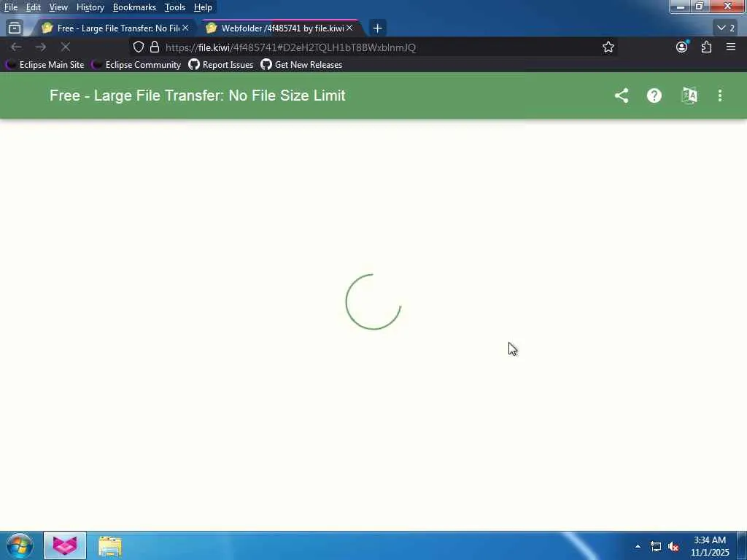Open the Firefox account icon
This screenshot has width=747, height=560.
682,47
